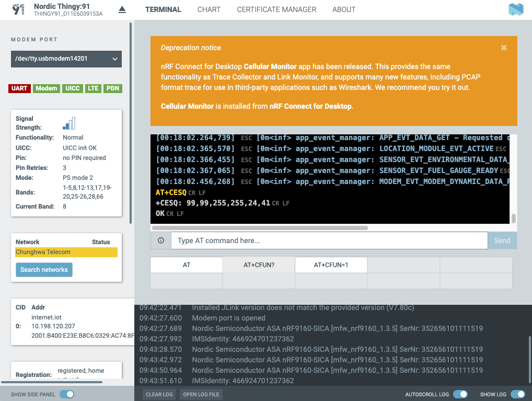The height and width of the screenshot is (401, 532).
Task: Toggle the Show Side Panel switch
Action: pyautogui.click(x=67, y=394)
